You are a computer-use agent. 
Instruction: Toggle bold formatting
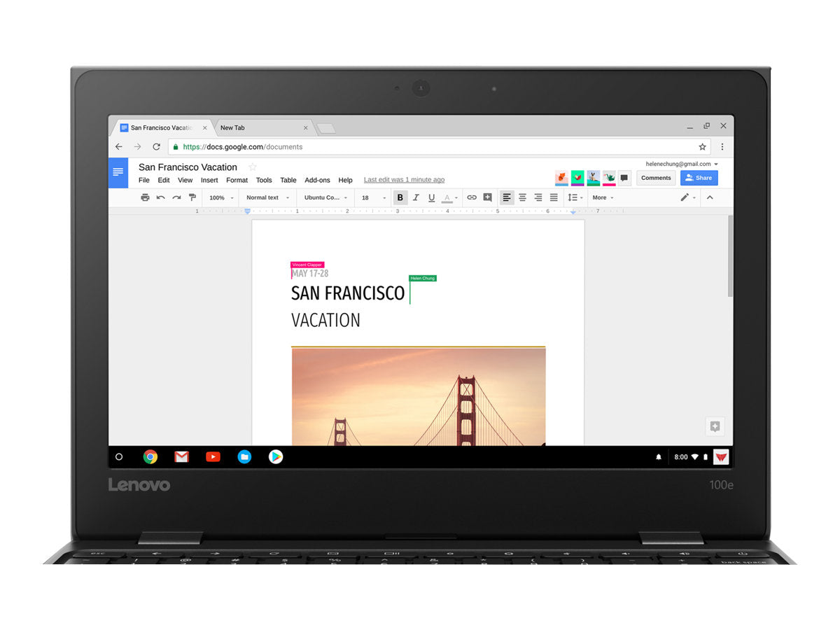(400, 197)
